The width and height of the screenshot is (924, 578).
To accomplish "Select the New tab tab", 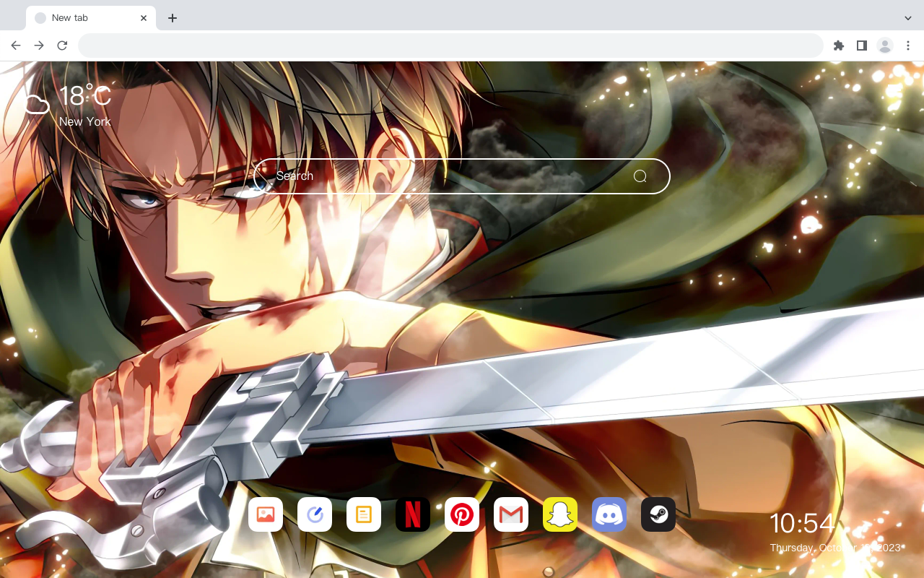I will click(91, 18).
